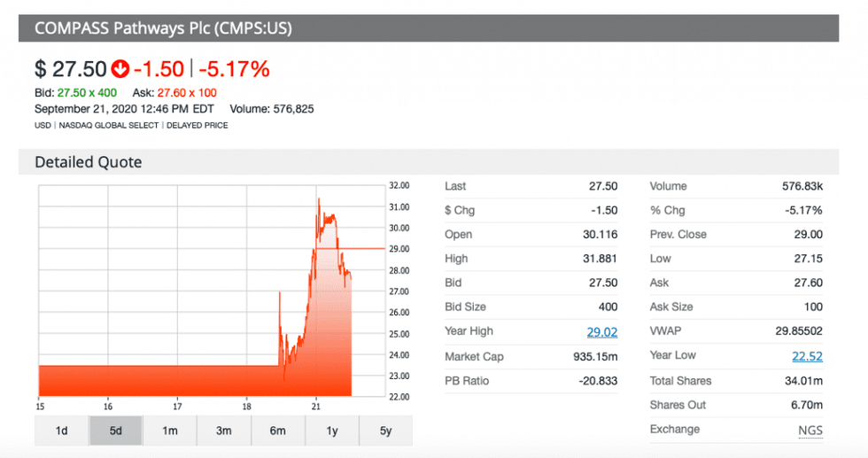Select the 5d chart range tab
Image resolution: width=868 pixels, height=458 pixels.
[115, 431]
